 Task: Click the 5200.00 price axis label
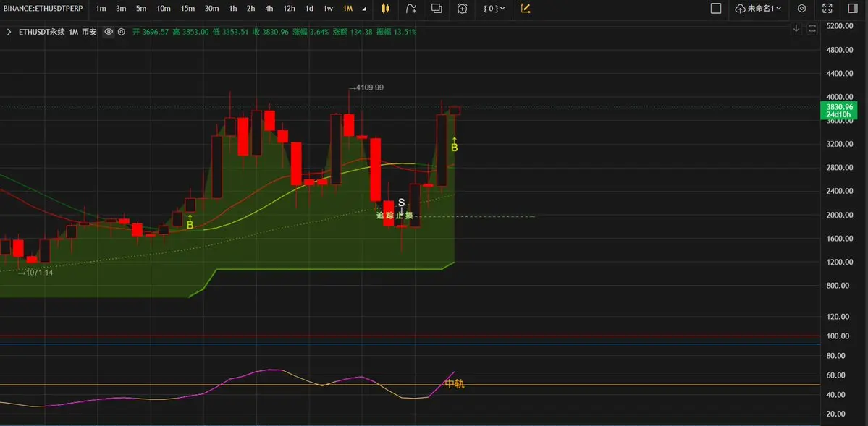pos(838,26)
